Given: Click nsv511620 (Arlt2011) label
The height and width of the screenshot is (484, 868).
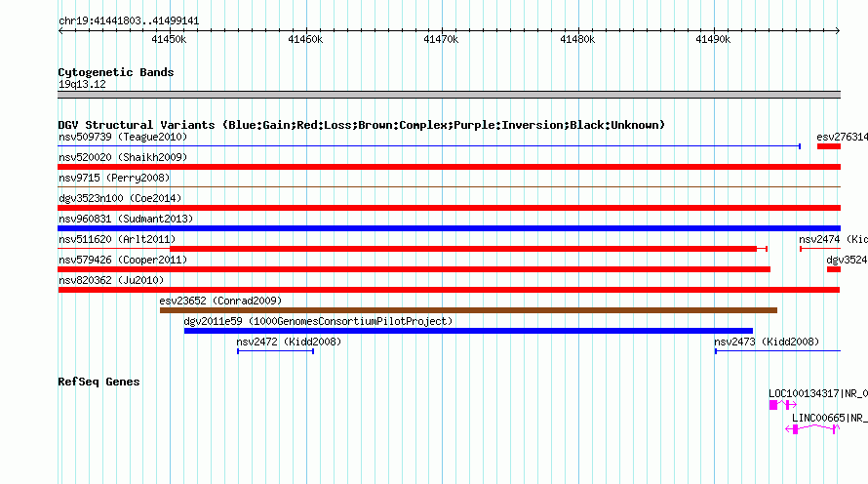Looking at the screenshot, I should [117, 239].
